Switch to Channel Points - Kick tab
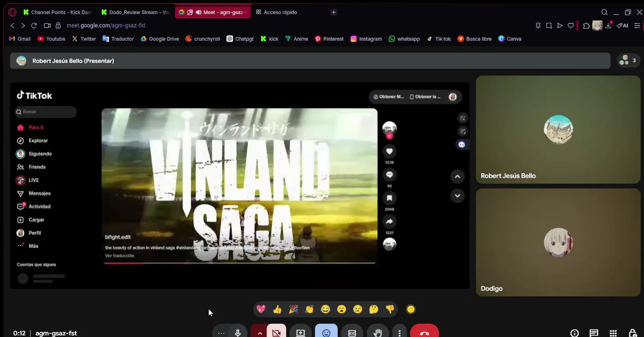The height and width of the screenshot is (337, 644). click(57, 12)
